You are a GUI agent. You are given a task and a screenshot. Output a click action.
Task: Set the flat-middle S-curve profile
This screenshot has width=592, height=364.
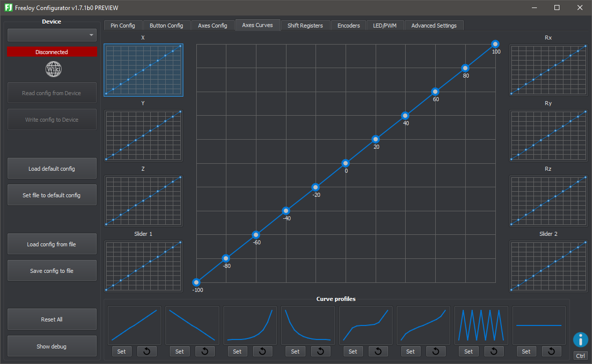click(353, 351)
